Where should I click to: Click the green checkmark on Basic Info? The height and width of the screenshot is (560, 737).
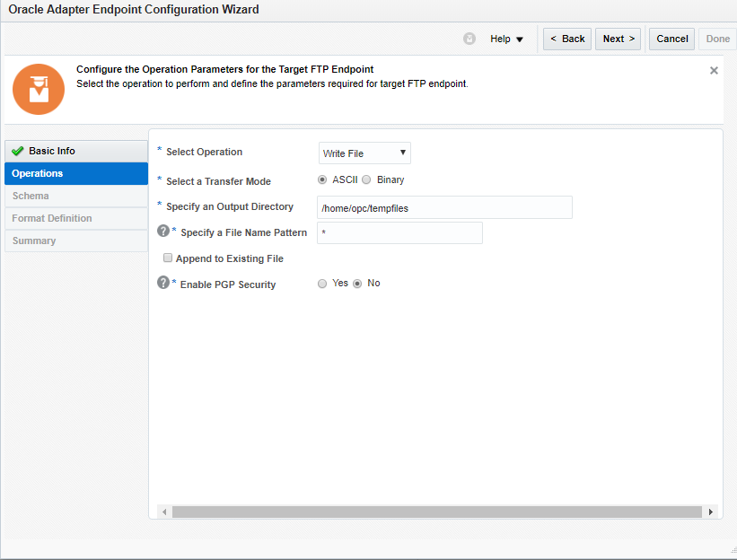tap(18, 151)
